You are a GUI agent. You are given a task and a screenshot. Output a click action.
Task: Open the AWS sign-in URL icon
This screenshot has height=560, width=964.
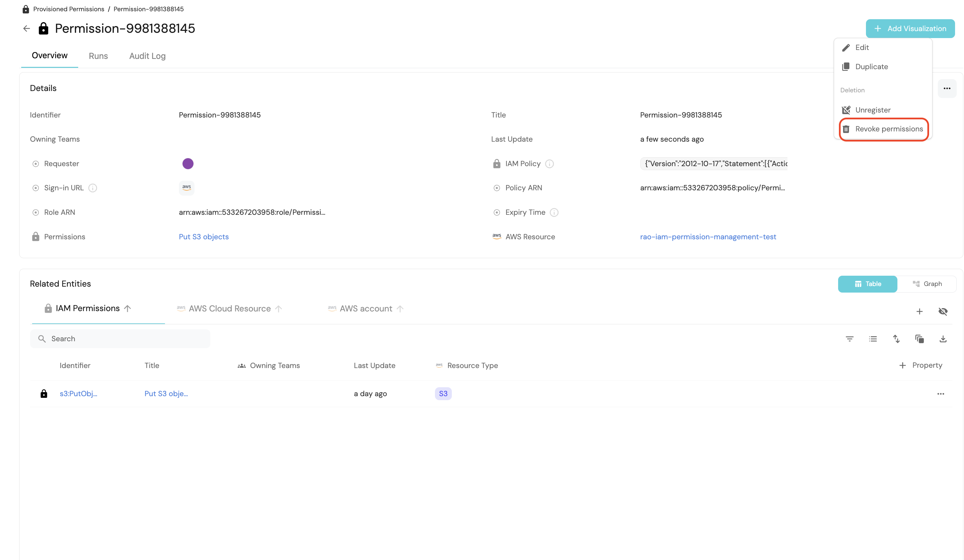186,188
